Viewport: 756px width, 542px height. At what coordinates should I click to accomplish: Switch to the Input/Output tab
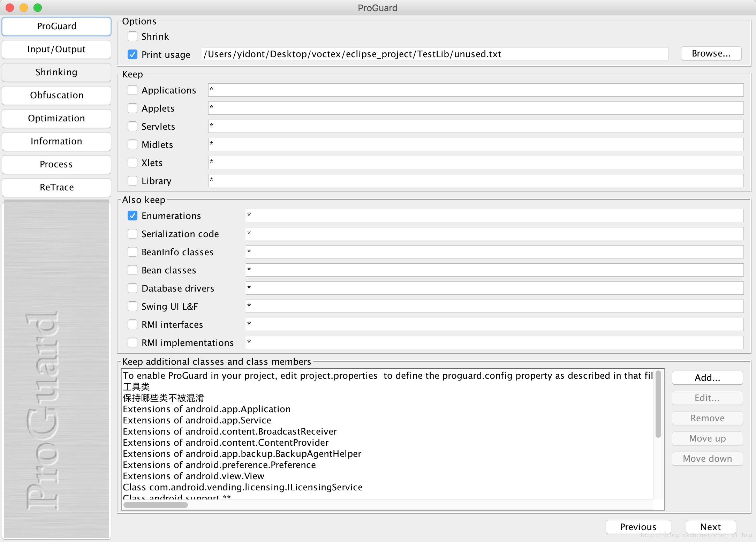[56, 50]
